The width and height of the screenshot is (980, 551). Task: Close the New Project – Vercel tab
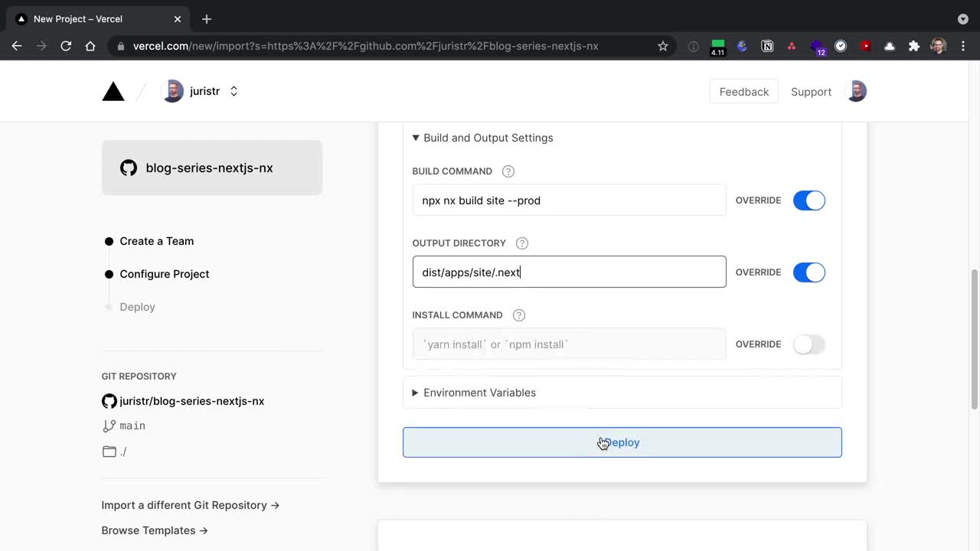pyautogui.click(x=178, y=18)
